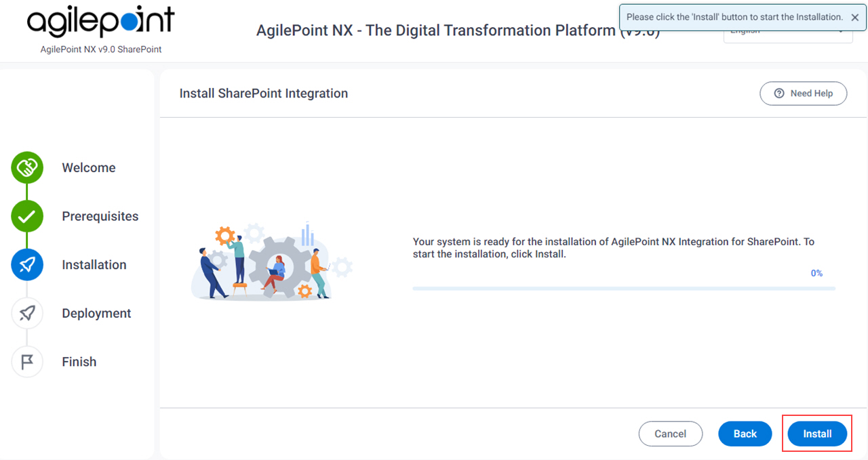Click the 'Your system is ready' message text
This screenshot has width=868, height=460.
614,248
